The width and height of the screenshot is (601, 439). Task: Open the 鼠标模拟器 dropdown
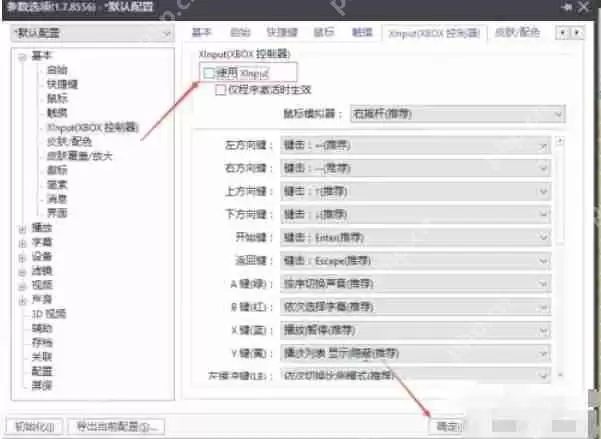click(x=458, y=114)
